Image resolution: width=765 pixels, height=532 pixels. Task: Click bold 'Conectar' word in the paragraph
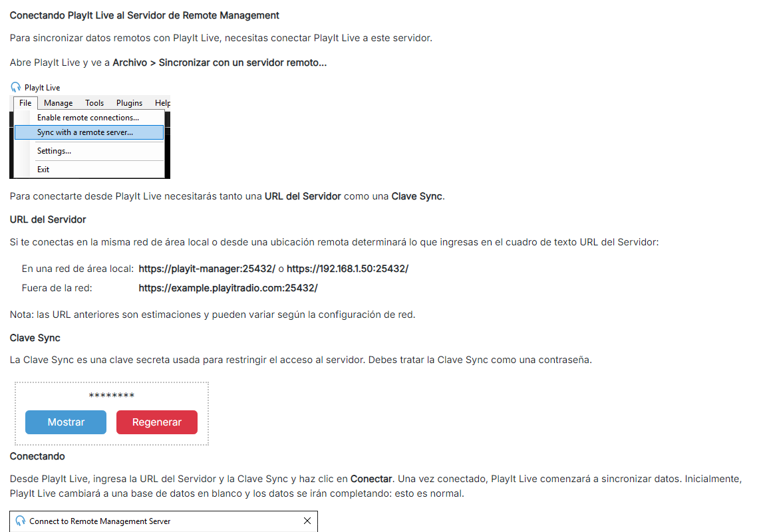371,479
